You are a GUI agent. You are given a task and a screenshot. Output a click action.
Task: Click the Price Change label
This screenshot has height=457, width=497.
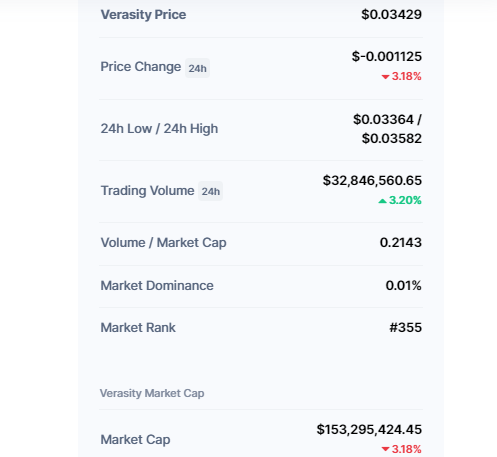pyautogui.click(x=141, y=67)
